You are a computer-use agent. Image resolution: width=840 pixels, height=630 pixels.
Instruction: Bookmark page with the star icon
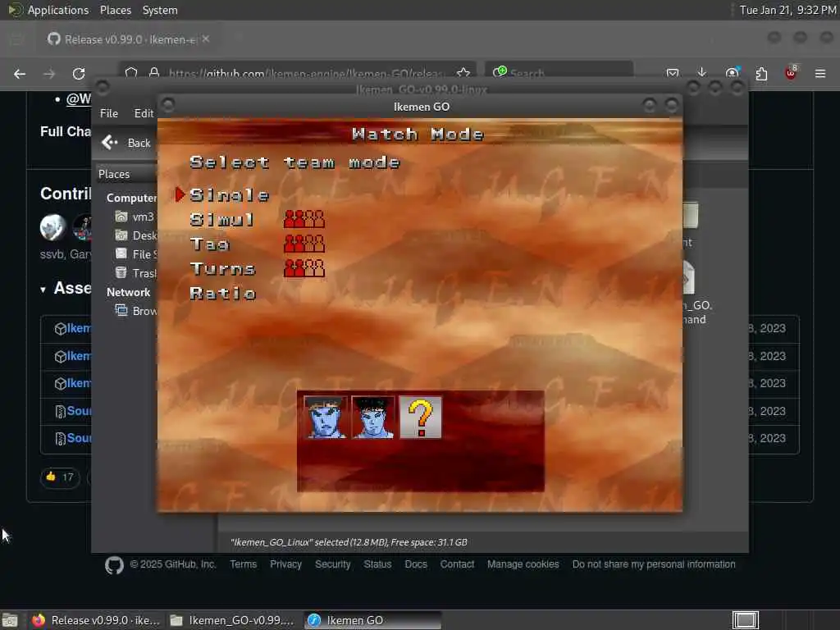point(463,73)
